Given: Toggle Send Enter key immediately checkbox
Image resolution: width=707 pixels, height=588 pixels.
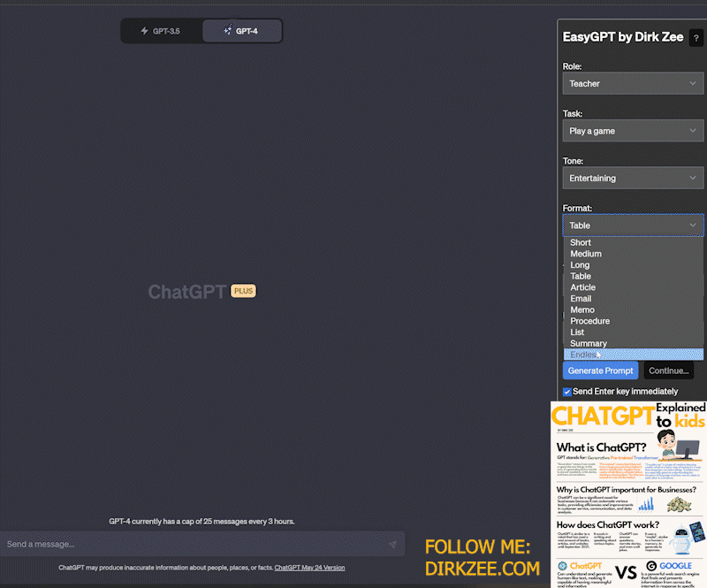Looking at the screenshot, I should 566,392.
